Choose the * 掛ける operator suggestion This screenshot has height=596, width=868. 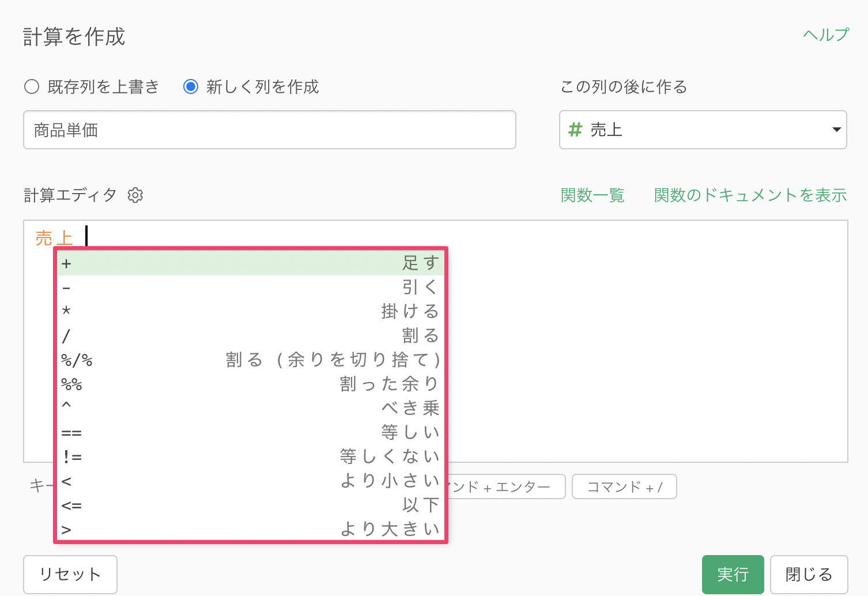pos(251,311)
